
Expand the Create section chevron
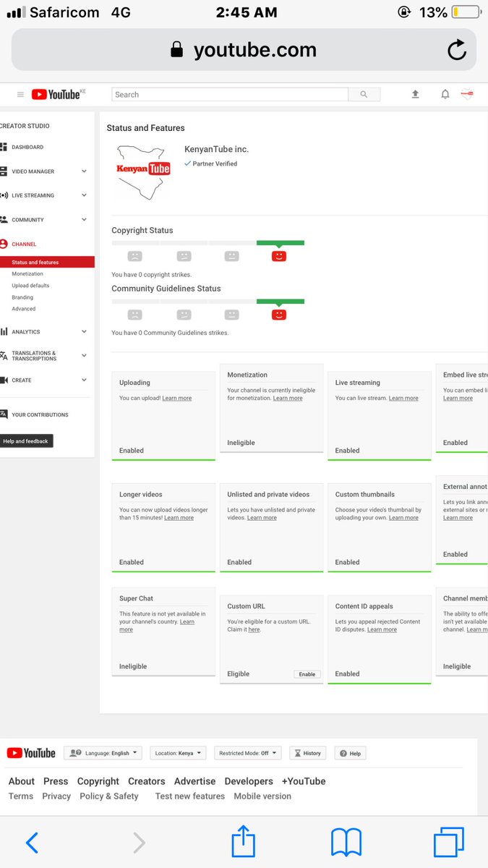[84, 380]
